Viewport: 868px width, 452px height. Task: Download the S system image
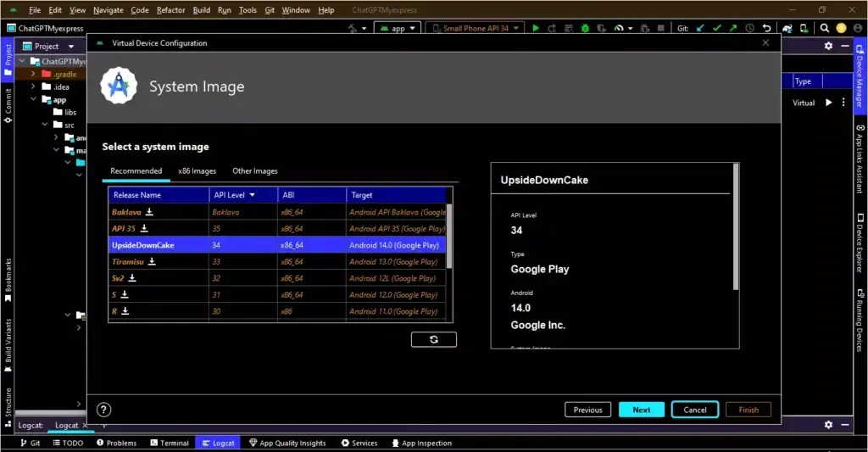(x=125, y=294)
